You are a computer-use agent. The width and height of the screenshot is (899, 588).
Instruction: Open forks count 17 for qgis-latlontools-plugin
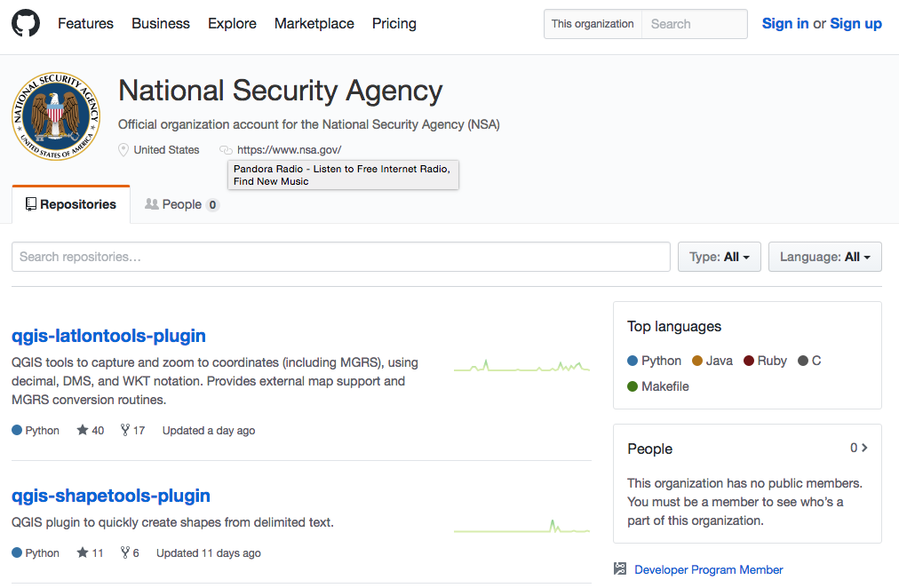click(x=132, y=431)
